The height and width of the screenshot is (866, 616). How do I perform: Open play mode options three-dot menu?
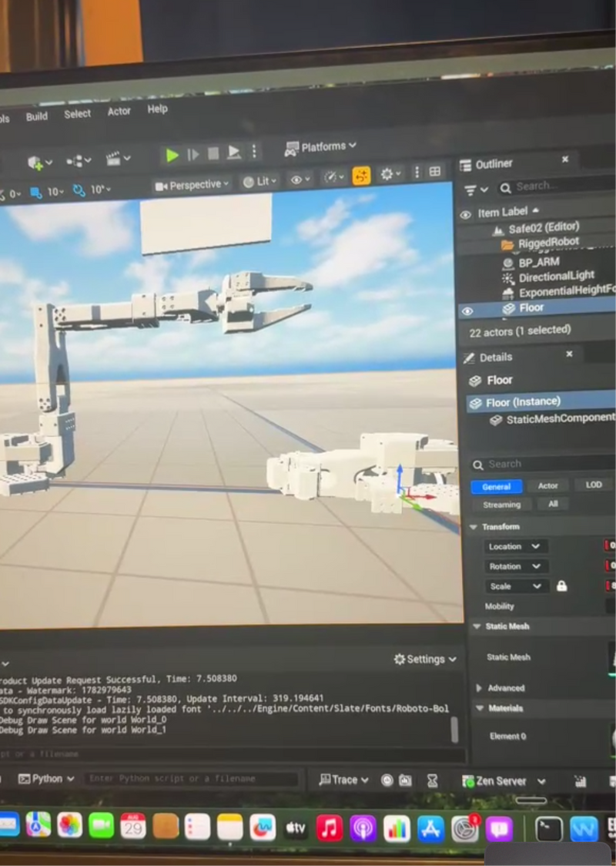[254, 151]
